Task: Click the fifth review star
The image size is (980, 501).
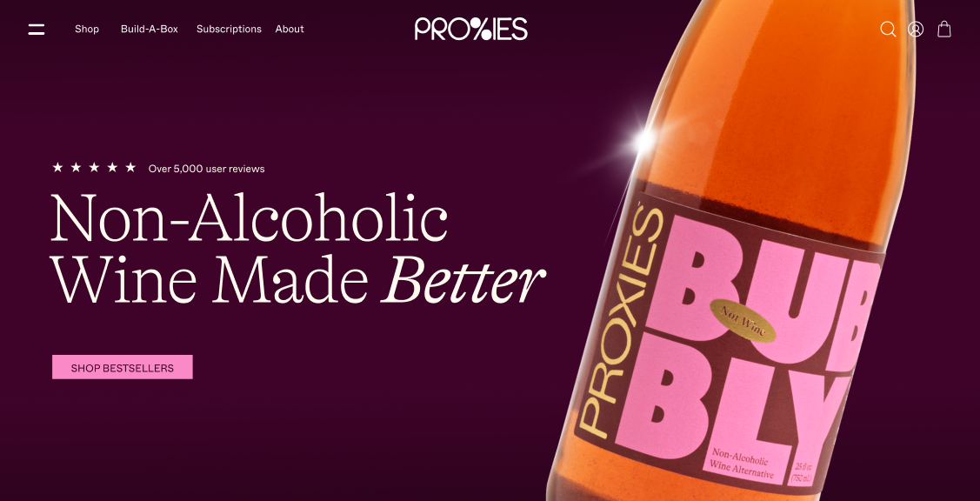Action: pyautogui.click(x=130, y=167)
